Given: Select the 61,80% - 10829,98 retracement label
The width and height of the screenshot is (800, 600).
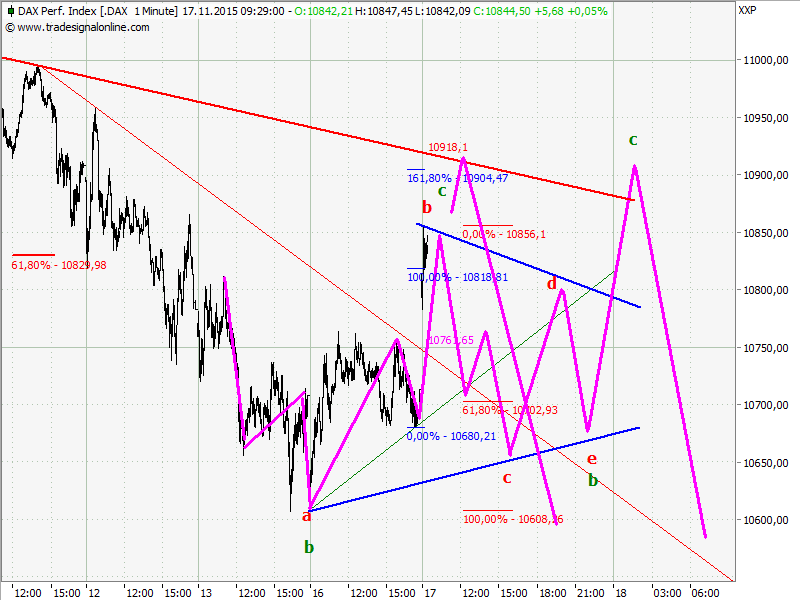Looking at the screenshot, I should [x=57, y=265].
